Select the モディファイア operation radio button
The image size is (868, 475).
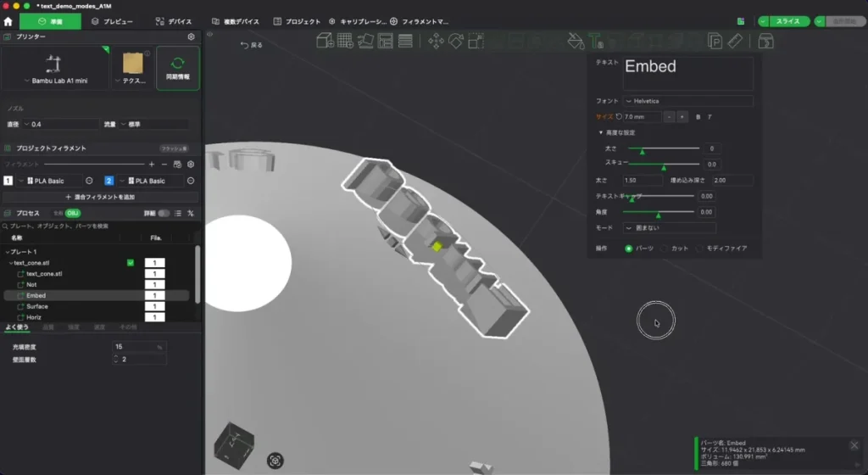699,249
